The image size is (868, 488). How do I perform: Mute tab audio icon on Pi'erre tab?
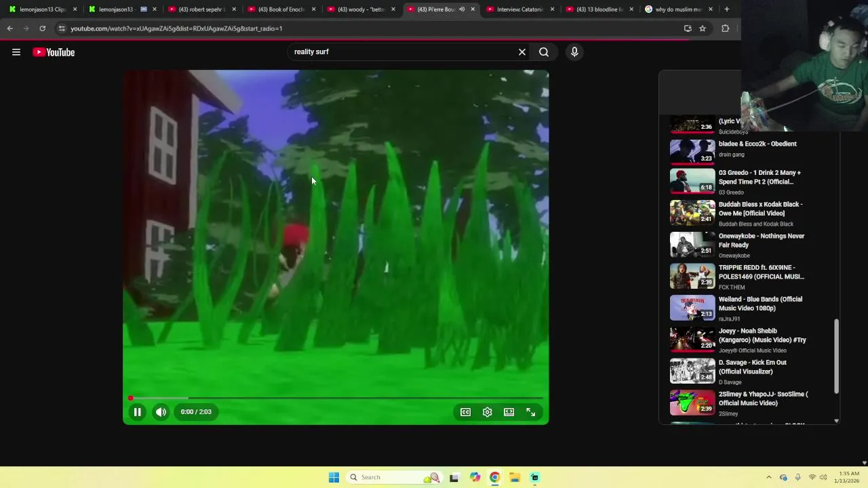[x=462, y=9]
